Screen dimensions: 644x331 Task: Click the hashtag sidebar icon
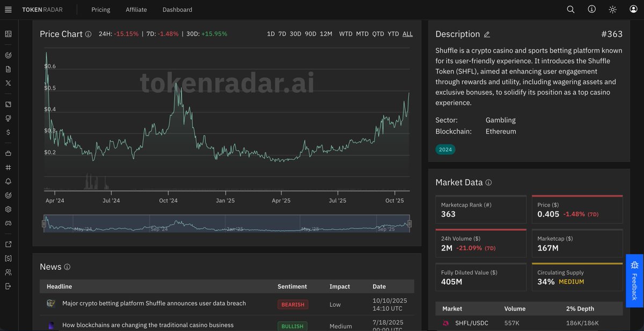click(8, 167)
